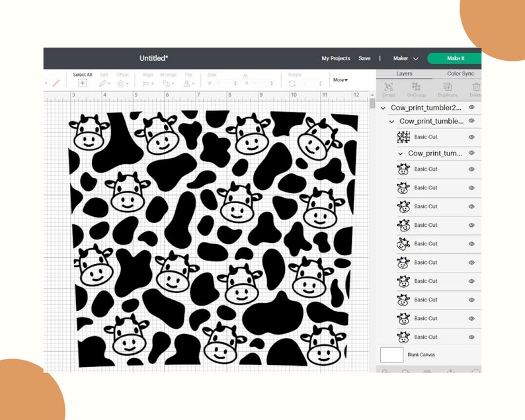Open the Arrange dropdown arrow
525x420 pixels.
(x=173, y=84)
